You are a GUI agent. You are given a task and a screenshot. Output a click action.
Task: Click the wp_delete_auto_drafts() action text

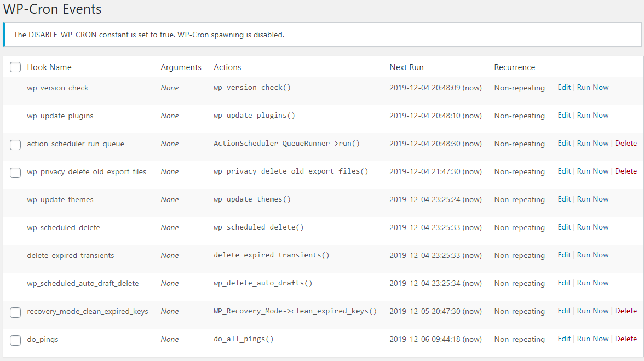tap(263, 283)
